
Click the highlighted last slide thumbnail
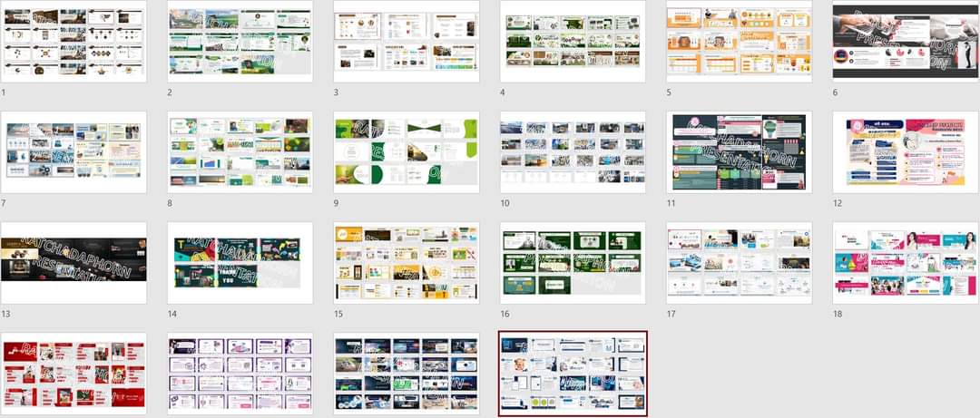[x=573, y=374]
